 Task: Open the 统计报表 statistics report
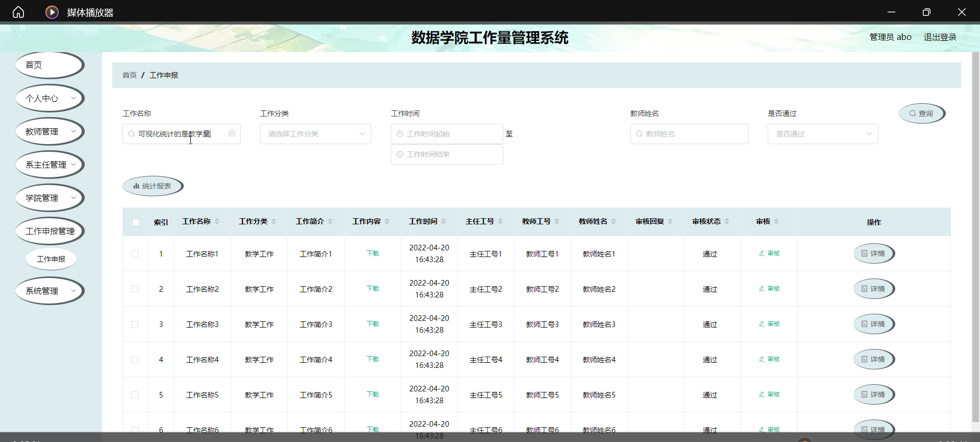153,186
